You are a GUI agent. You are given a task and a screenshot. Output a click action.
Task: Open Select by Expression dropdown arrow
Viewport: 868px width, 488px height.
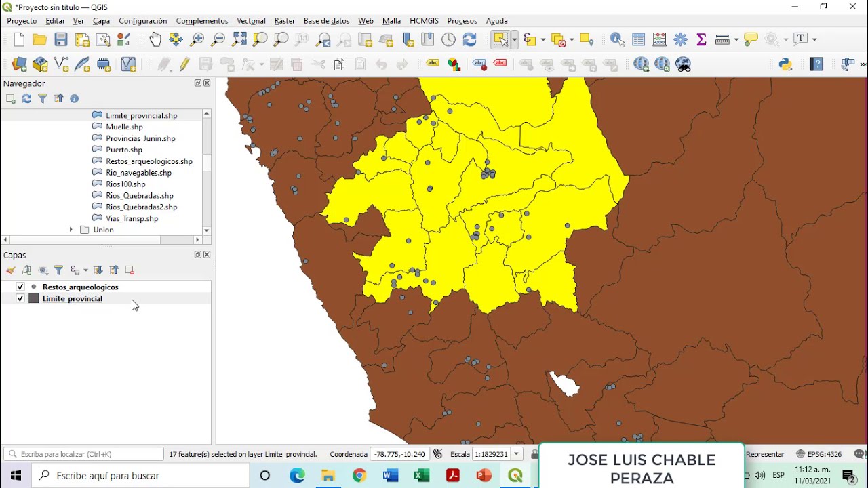(x=543, y=40)
